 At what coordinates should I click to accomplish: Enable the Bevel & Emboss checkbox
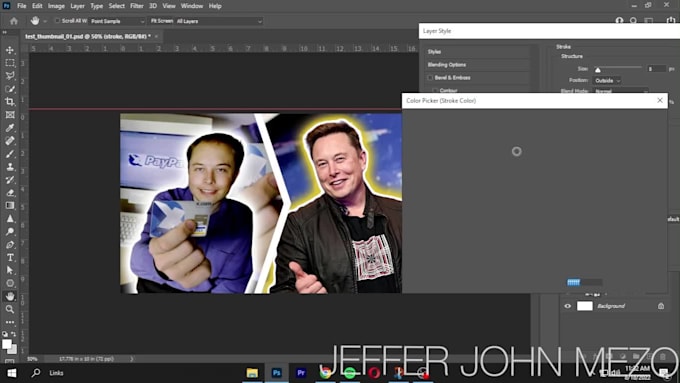(x=430, y=78)
